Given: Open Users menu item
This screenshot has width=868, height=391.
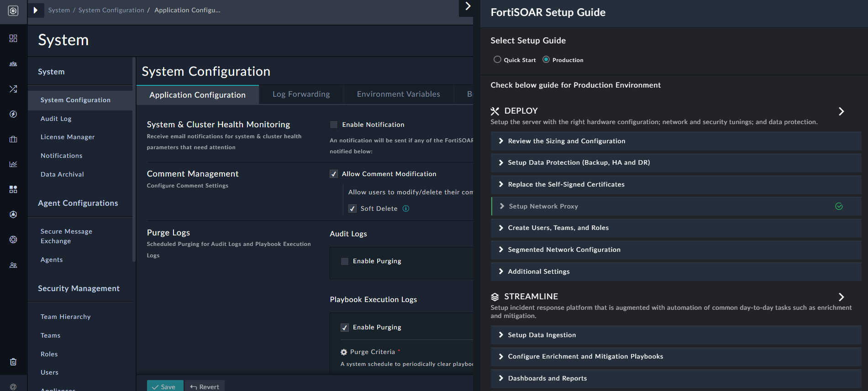Looking at the screenshot, I should [x=49, y=372].
